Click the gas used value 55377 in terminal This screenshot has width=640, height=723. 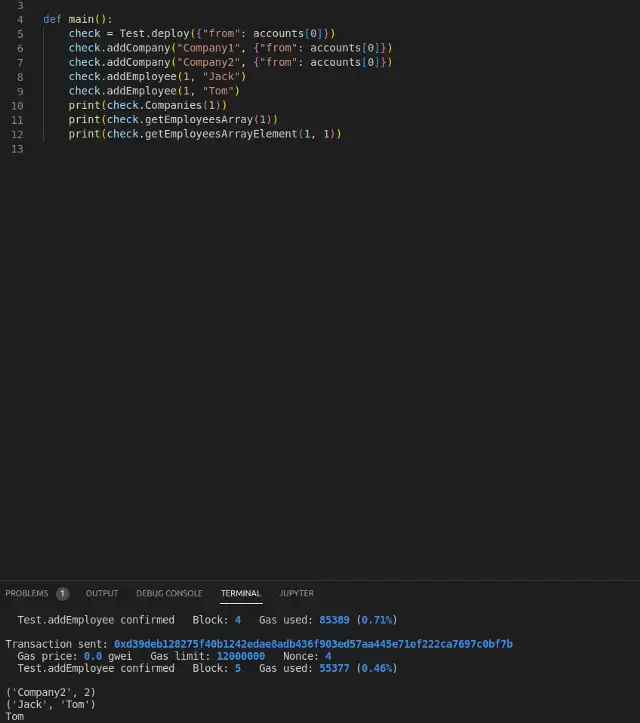coord(334,669)
